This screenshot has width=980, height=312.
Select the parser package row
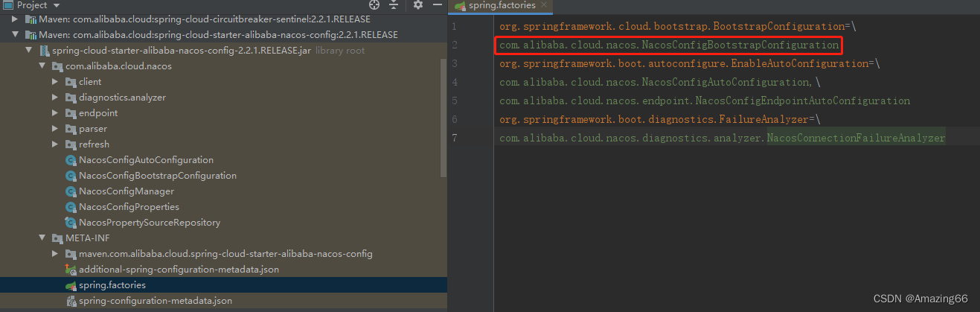point(223,129)
